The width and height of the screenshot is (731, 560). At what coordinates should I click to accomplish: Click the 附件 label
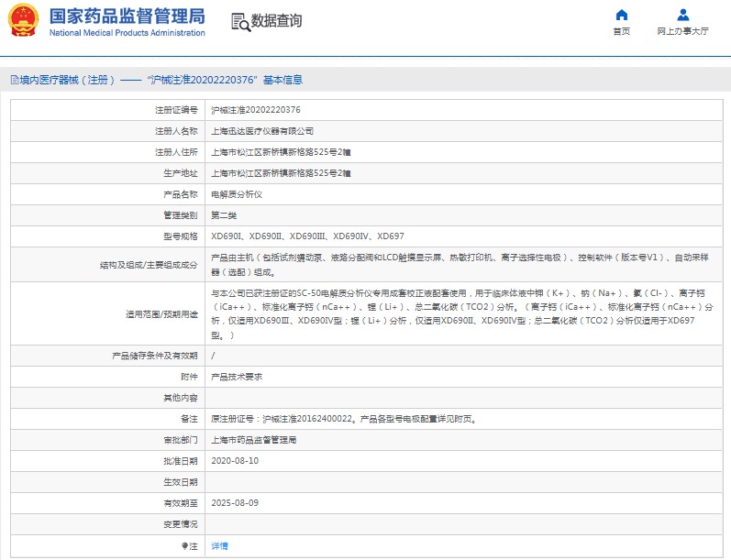(x=189, y=377)
